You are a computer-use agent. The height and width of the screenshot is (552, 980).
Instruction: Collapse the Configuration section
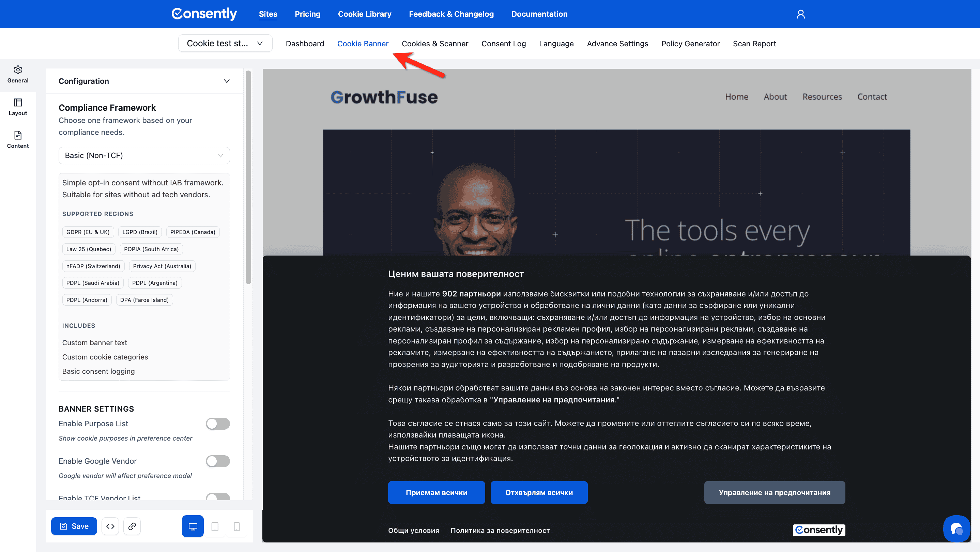click(x=226, y=81)
